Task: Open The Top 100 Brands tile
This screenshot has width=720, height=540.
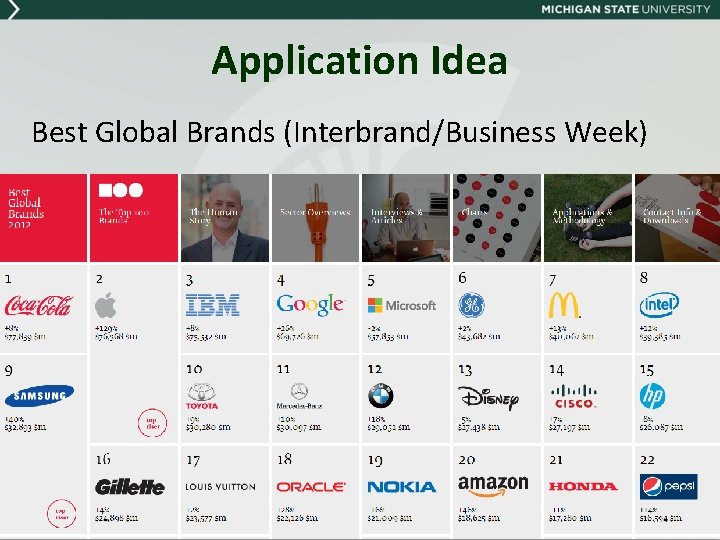Action: tap(134, 218)
